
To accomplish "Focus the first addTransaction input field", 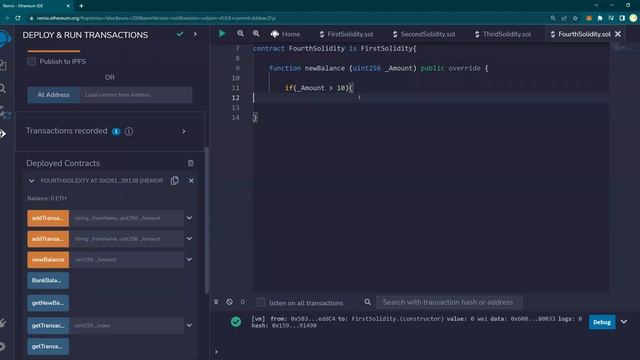I will click(127, 218).
